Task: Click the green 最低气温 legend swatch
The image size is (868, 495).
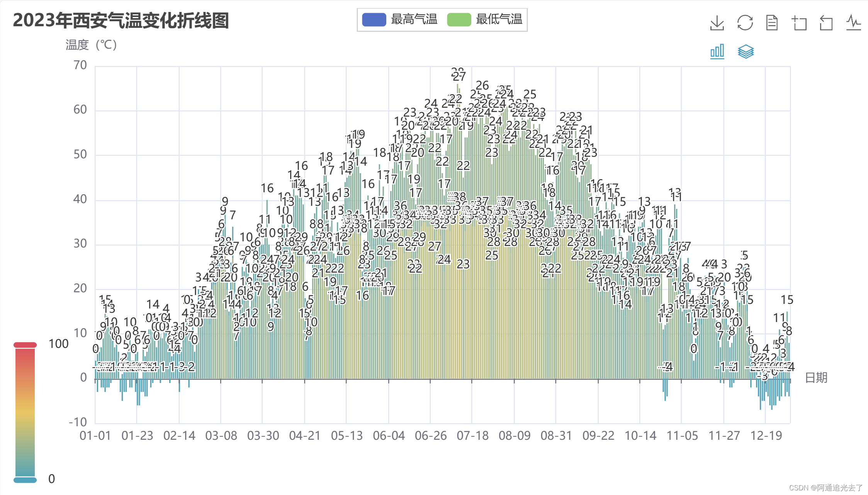Action: (x=459, y=20)
